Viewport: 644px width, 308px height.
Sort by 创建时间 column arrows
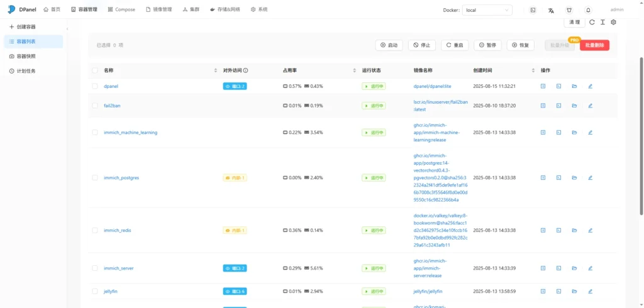click(x=533, y=70)
